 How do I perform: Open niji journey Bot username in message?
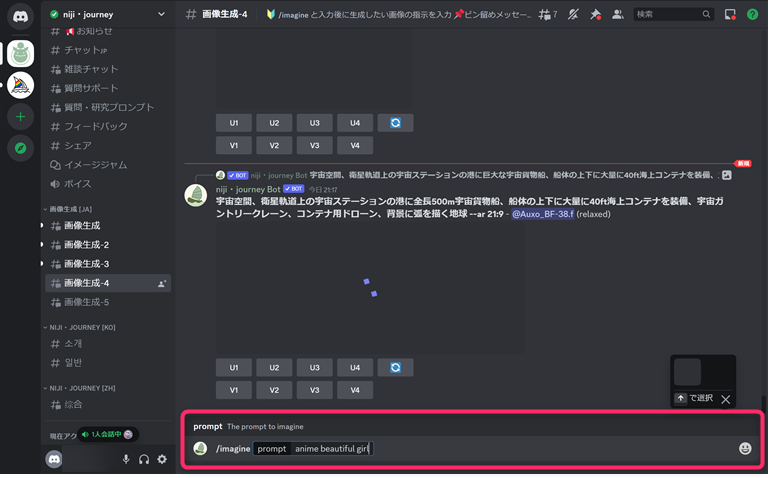click(248, 189)
